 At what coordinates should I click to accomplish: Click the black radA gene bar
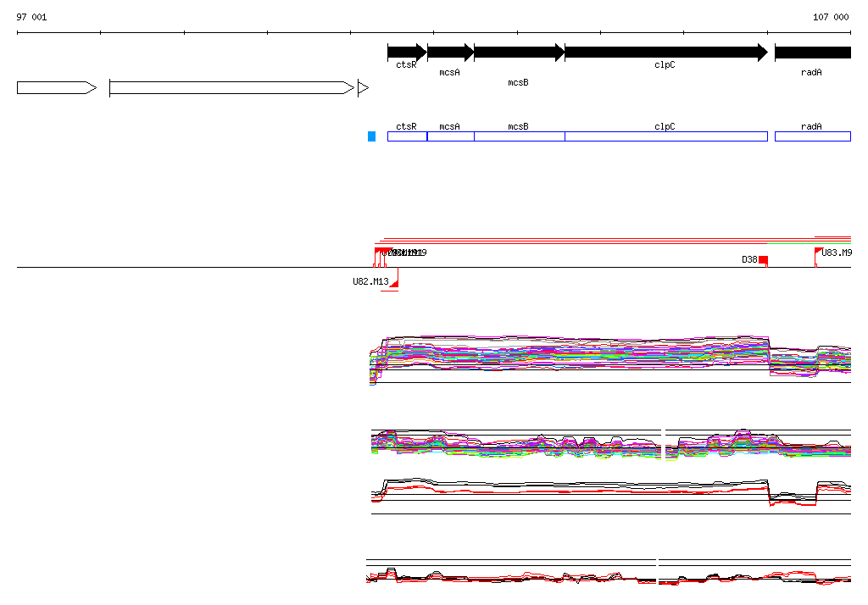point(813,53)
